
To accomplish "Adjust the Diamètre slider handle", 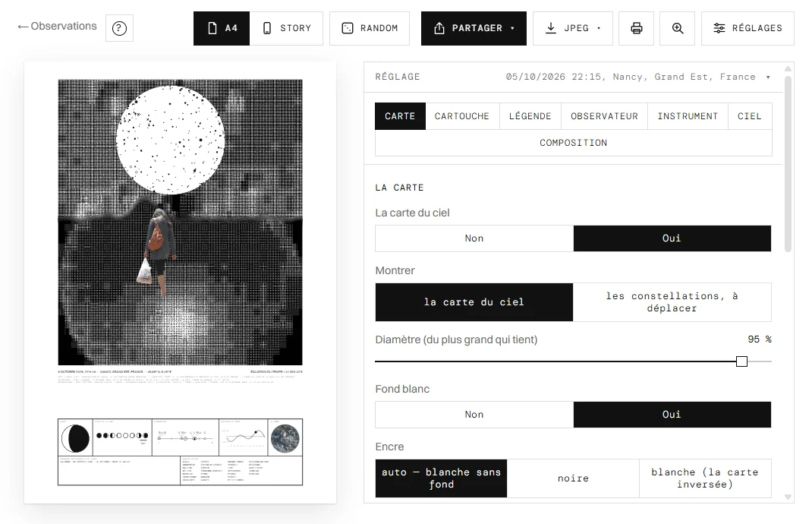I will click(741, 361).
